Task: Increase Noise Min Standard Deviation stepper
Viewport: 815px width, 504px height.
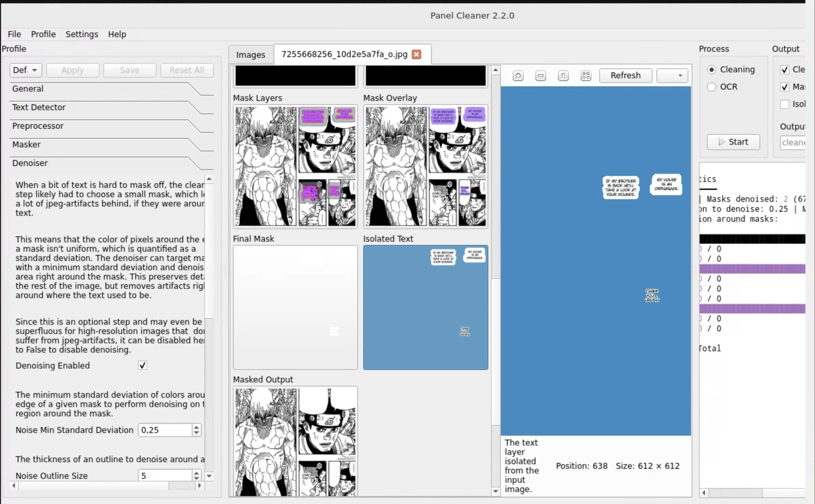Action: pyautogui.click(x=196, y=427)
